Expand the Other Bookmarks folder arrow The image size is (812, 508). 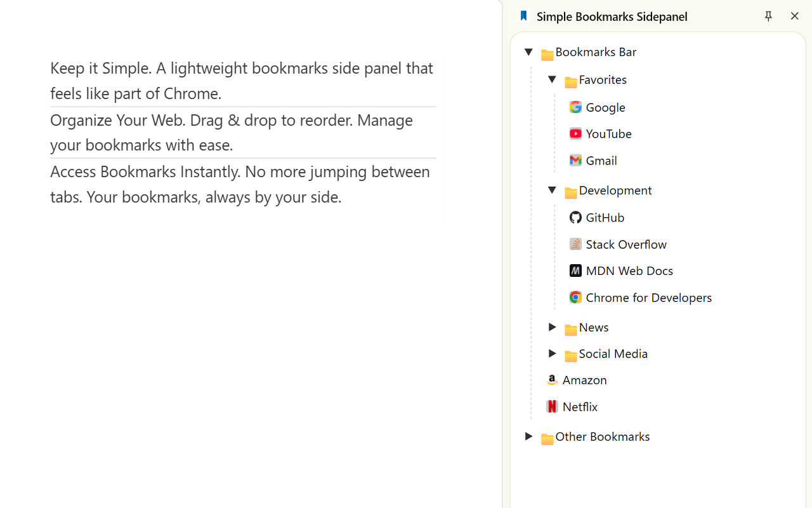click(528, 436)
